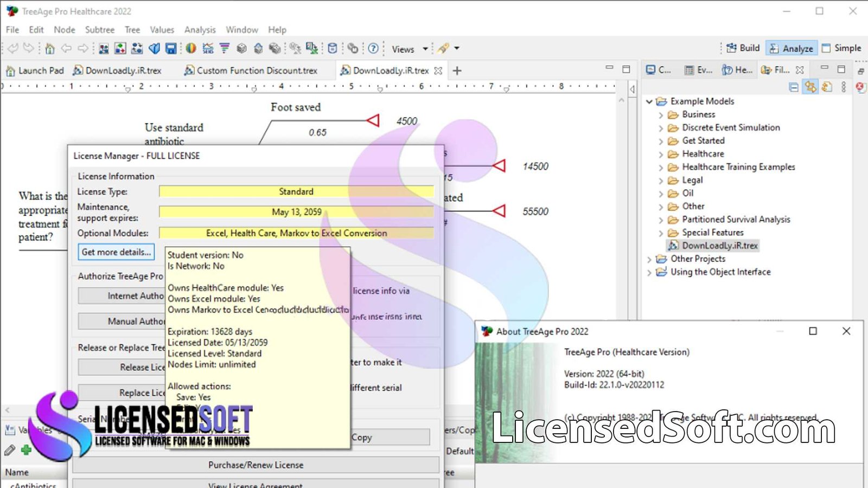Switch to Custom Function Discount.trex tab
868x488 pixels.
click(251, 70)
